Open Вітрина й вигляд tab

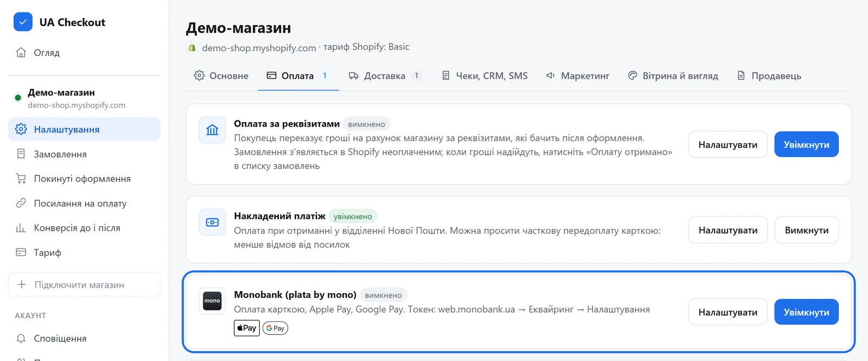click(x=673, y=75)
